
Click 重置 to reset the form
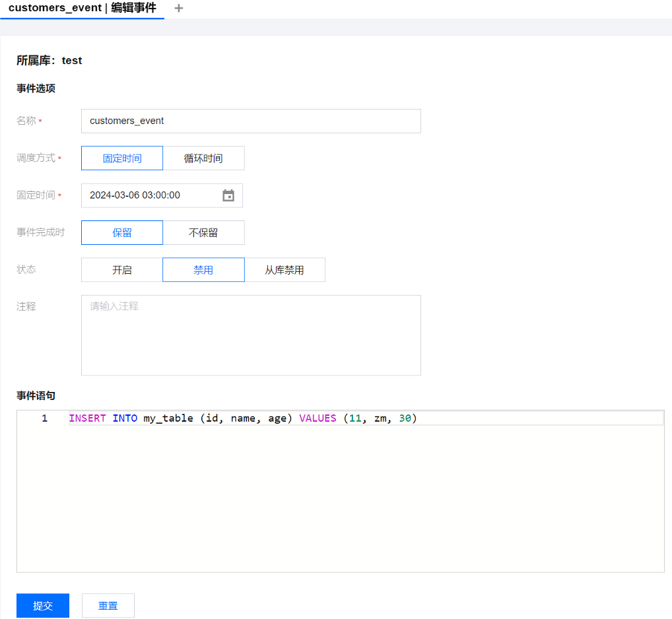[x=108, y=606]
